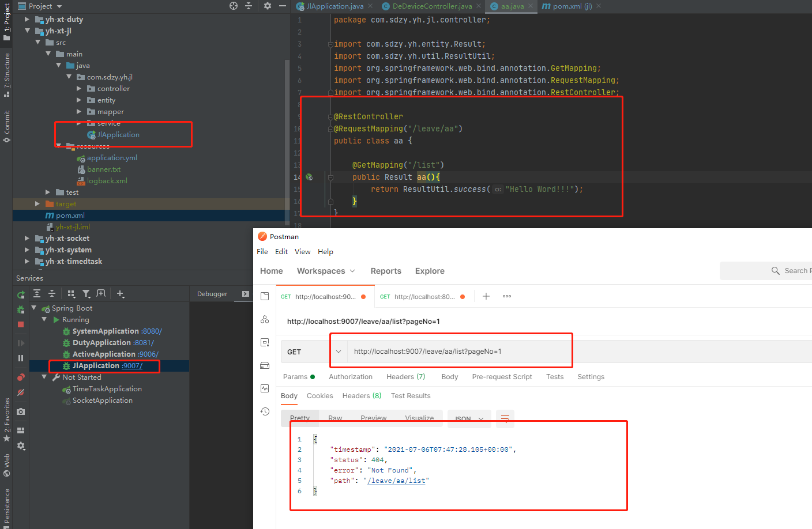Open Postman APIs sidebar icon
The width and height of the screenshot is (812, 529).
click(x=265, y=319)
